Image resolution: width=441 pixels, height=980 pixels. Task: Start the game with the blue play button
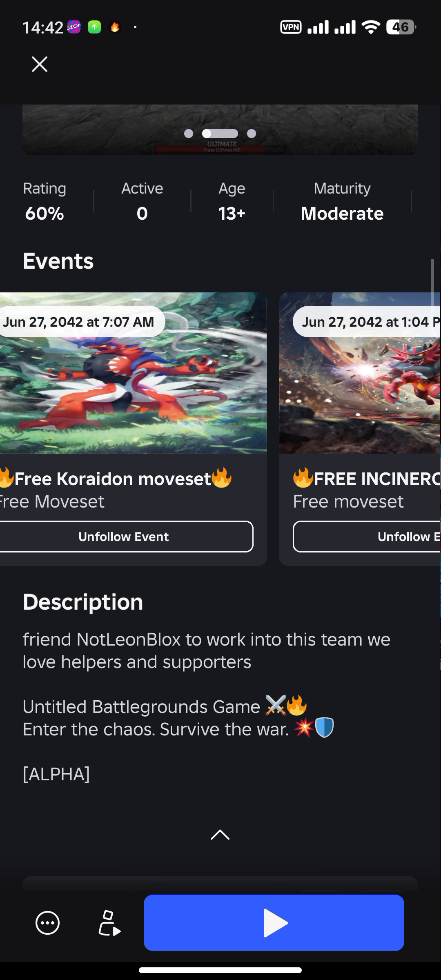click(x=274, y=922)
